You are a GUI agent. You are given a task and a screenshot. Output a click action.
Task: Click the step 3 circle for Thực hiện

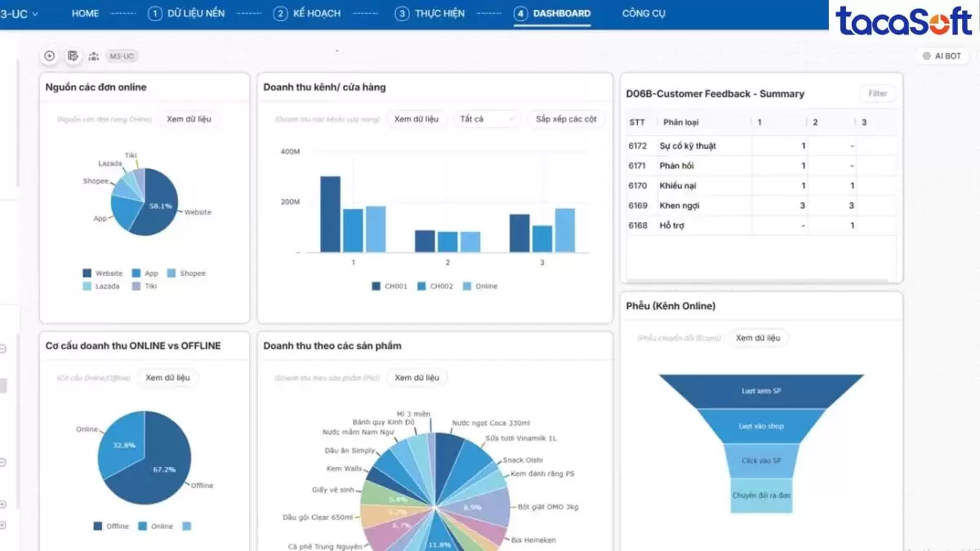coord(402,14)
